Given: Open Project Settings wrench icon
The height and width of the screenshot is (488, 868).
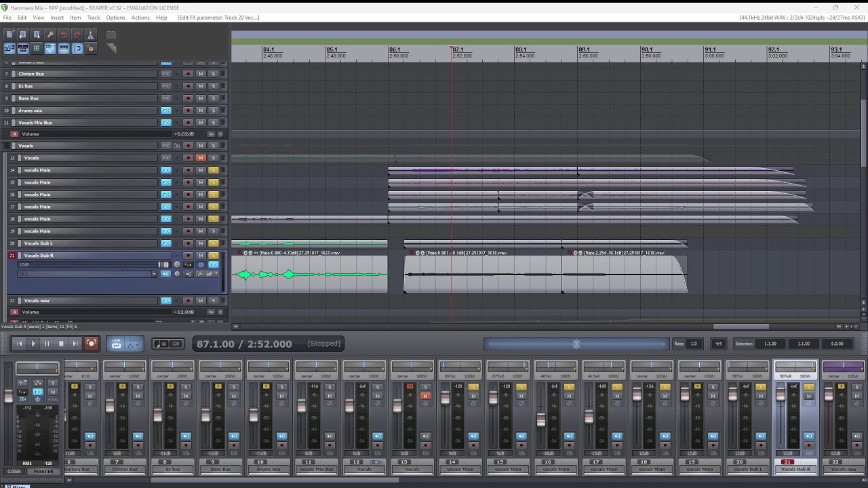Looking at the screenshot, I should 50,35.
